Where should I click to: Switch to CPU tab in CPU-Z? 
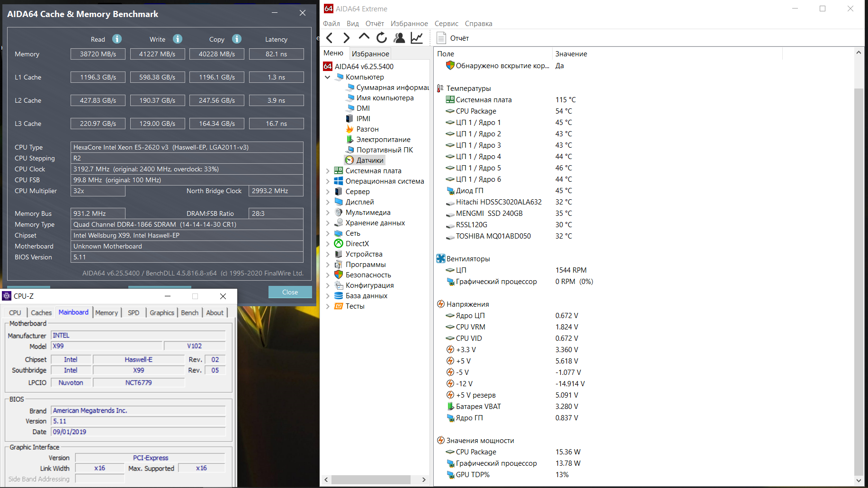pos(15,312)
